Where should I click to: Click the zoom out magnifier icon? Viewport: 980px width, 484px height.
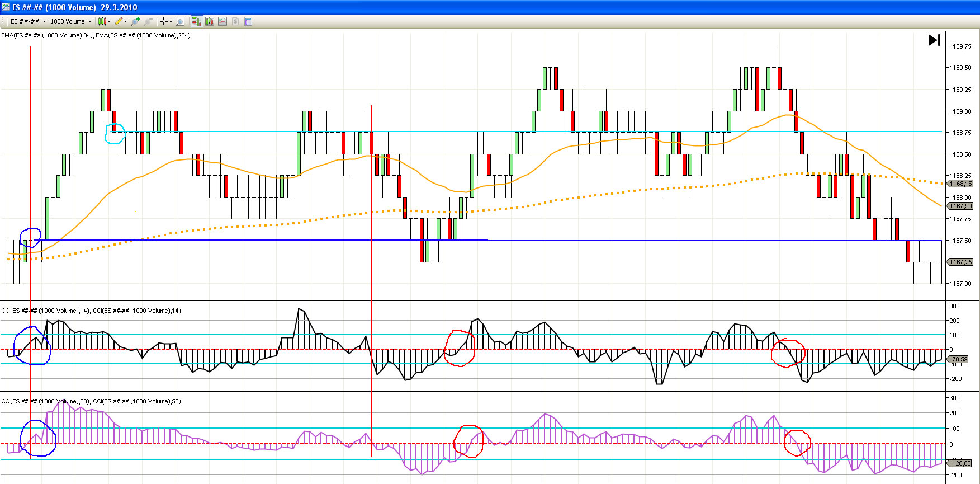click(x=148, y=21)
